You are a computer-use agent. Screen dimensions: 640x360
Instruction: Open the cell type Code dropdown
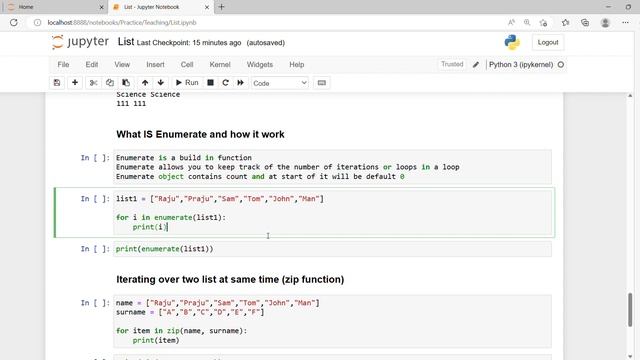[x=280, y=83]
